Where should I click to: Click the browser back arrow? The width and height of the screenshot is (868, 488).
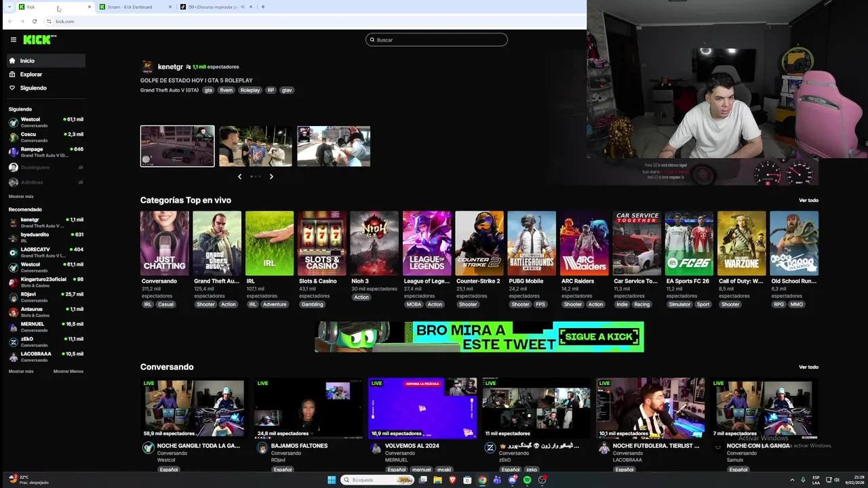coord(10,21)
